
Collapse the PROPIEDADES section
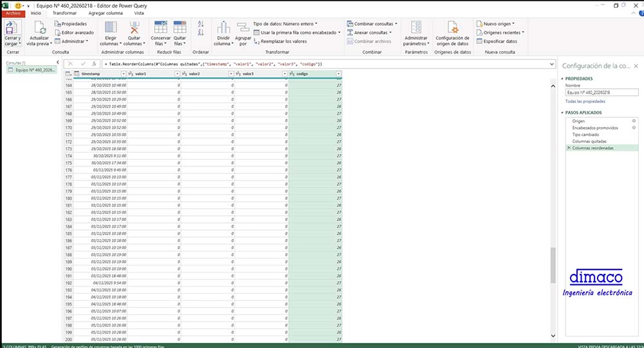click(x=563, y=78)
